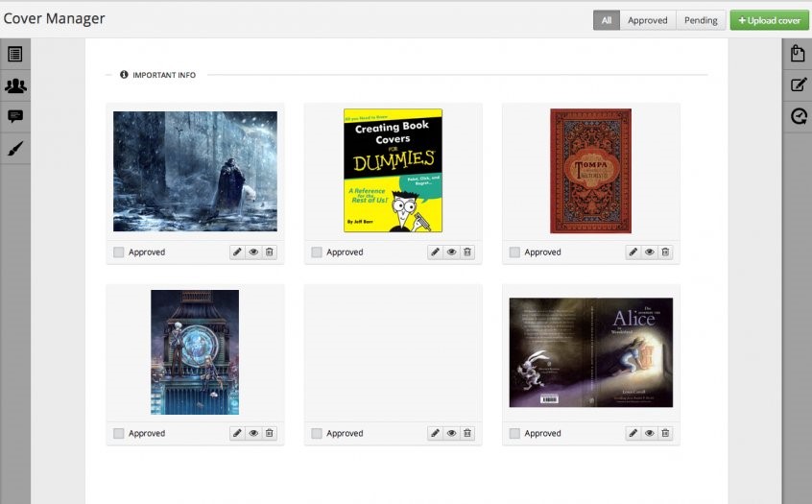
Task: Preview the Alice cover with eye icon
Action: point(649,433)
